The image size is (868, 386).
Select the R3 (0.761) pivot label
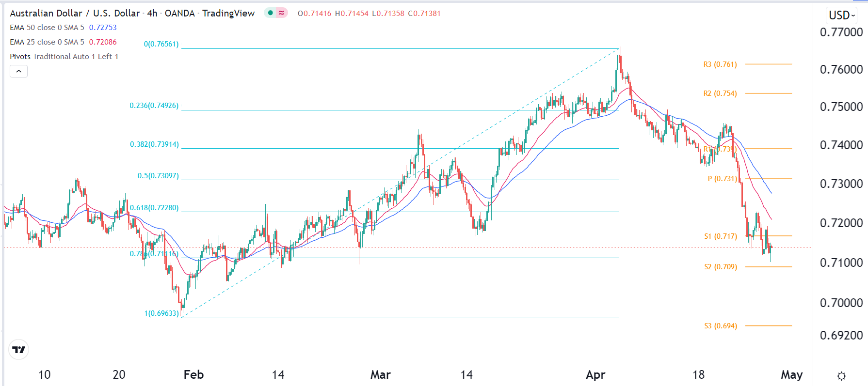pos(720,64)
